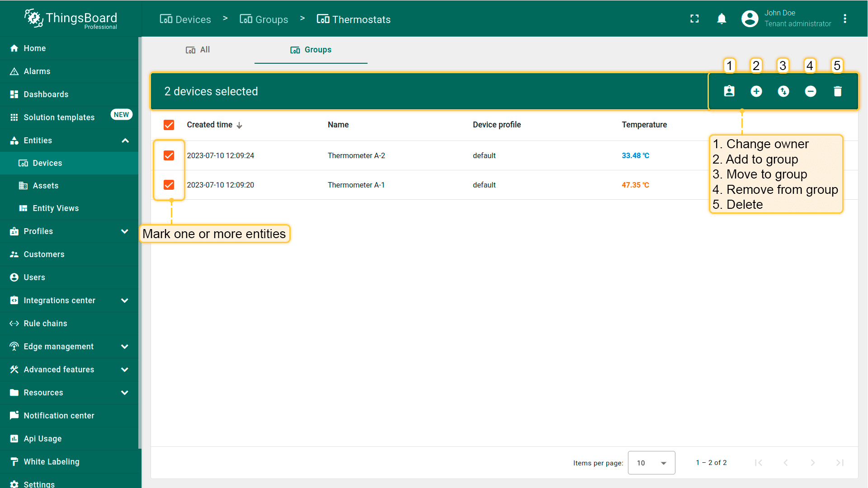
Task: Click the 33.48 °C temperature value
Action: [635, 155]
